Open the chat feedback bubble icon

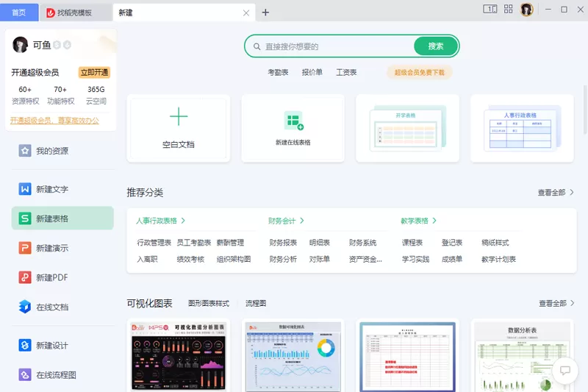[x=565, y=371]
